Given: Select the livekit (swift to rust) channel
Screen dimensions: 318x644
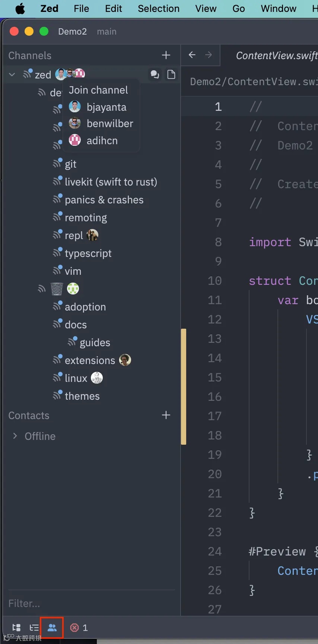Looking at the screenshot, I should (111, 182).
